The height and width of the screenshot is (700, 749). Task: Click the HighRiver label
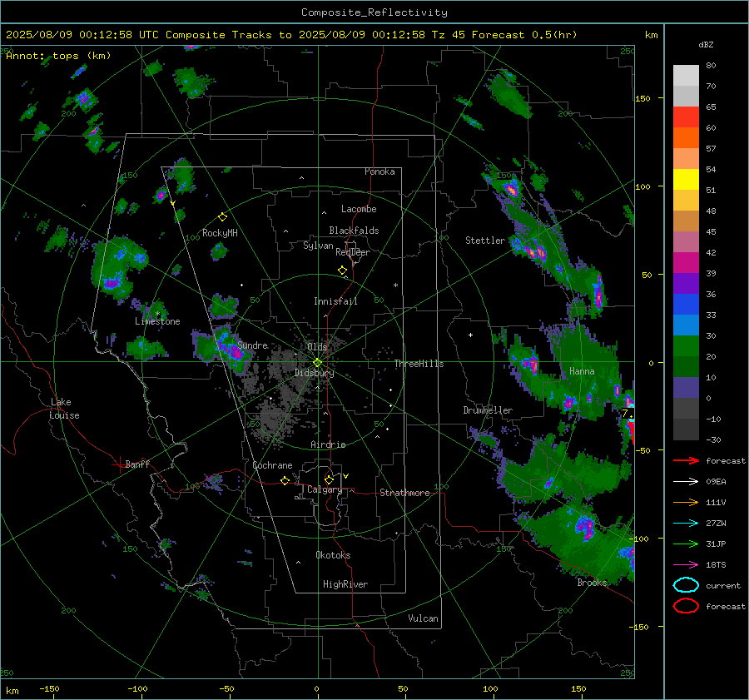pos(345,584)
